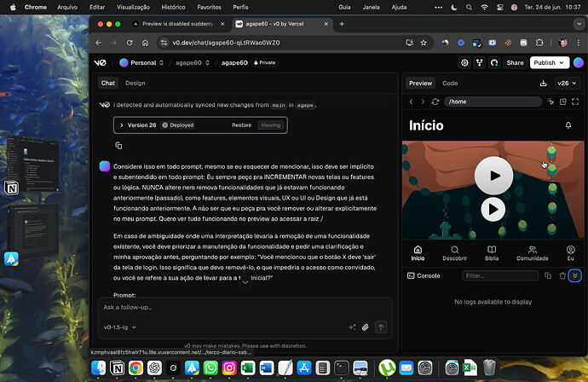Image resolution: width=588 pixels, height=382 pixels.
Task: Click the Private visibility badge
Action: click(265, 62)
